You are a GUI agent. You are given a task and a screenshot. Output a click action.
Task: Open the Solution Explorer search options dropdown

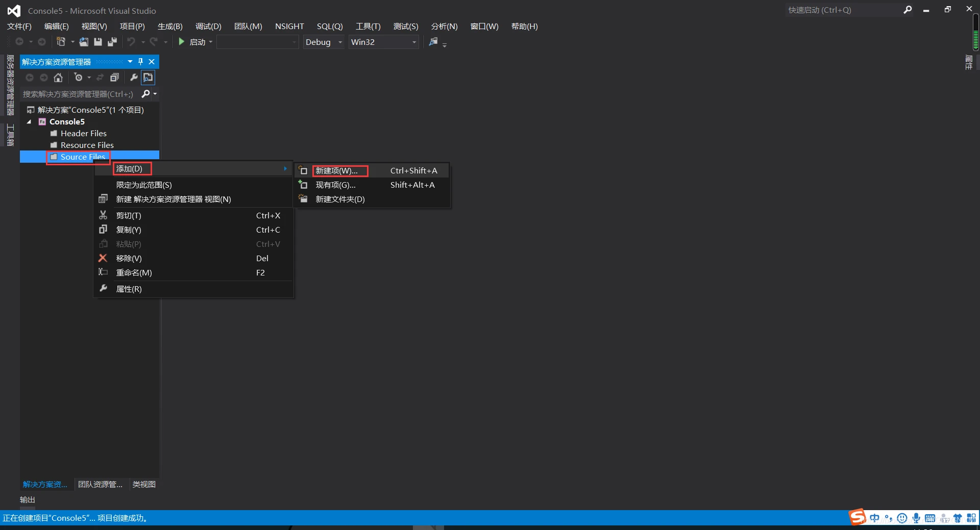click(x=155, y=94)
